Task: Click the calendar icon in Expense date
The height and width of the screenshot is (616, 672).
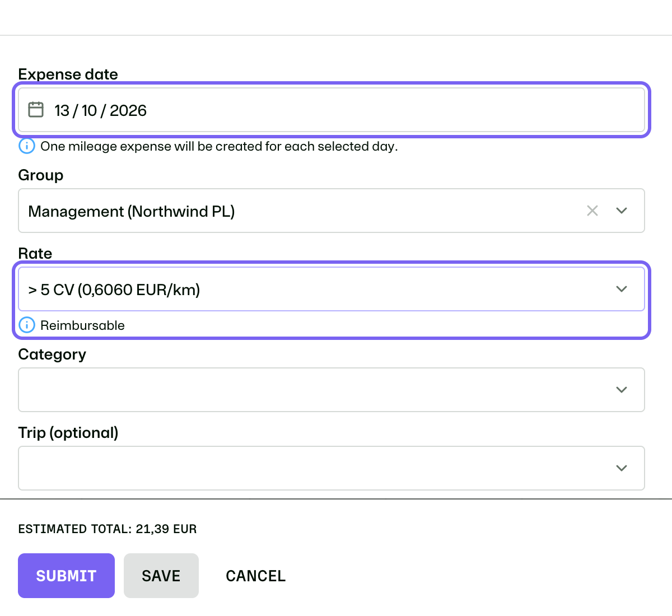Action: [x=36, y=110]
